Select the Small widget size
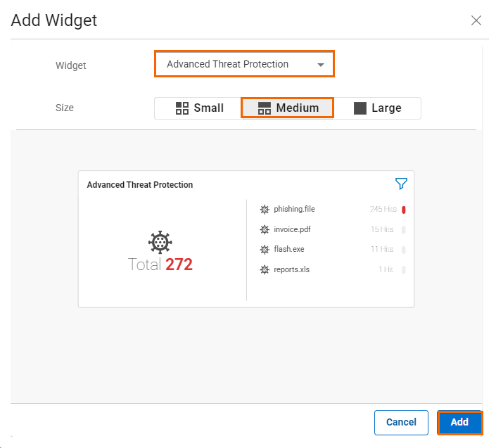Viewport: 496px width, 448px height. (x=199, y=108)
